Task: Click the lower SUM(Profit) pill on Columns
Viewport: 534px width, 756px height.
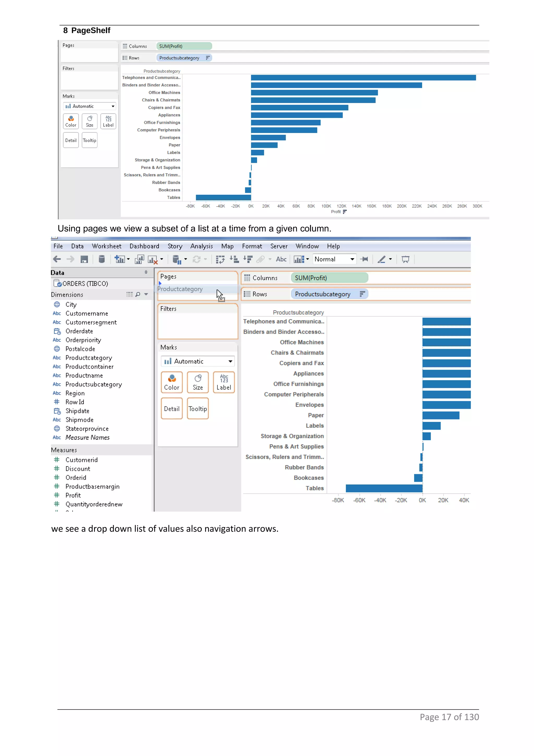Action: click(x=329, y=278)
